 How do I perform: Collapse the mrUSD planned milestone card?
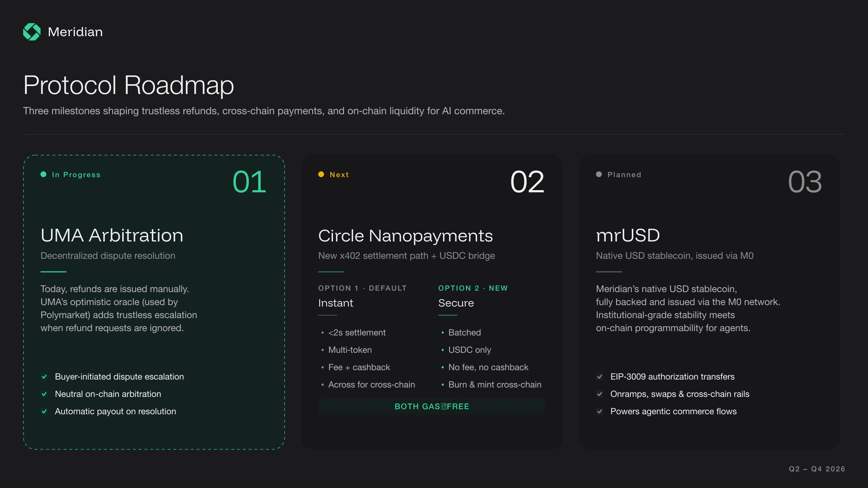[627, 235]
